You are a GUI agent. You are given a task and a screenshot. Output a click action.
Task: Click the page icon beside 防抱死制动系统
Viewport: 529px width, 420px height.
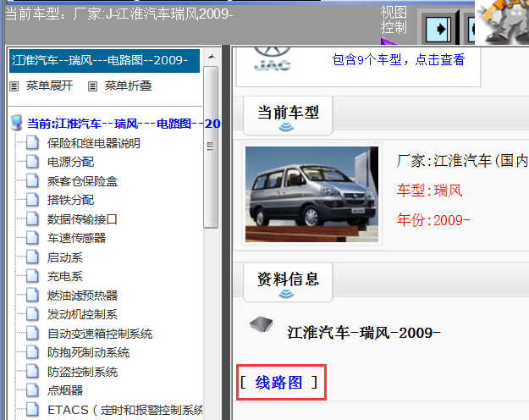pyautogui.click(x=32, y=352)
